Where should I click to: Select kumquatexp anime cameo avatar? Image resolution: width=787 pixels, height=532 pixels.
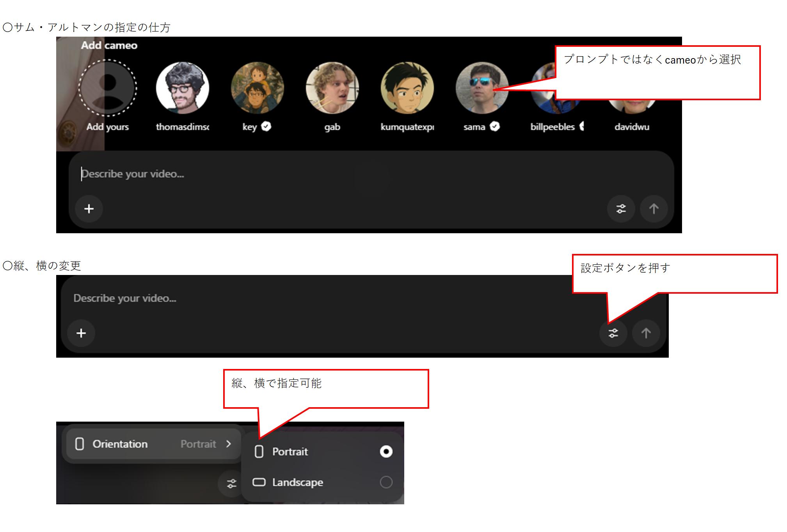[407, 88]
